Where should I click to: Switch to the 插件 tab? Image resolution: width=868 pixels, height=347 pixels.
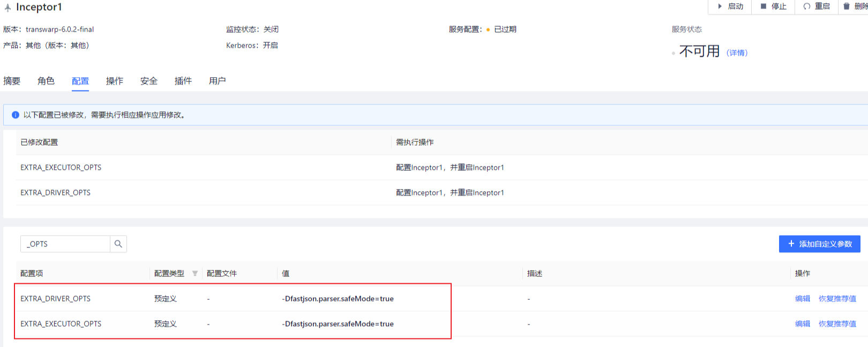[183, 81]
